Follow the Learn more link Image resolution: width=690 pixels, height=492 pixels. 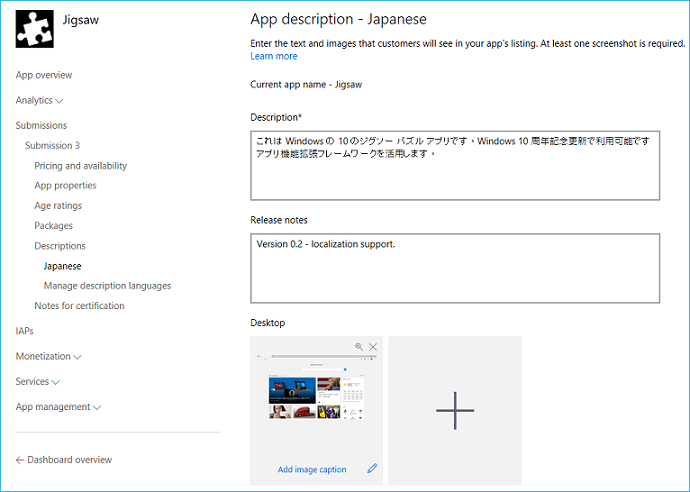[x=274, y=56]
